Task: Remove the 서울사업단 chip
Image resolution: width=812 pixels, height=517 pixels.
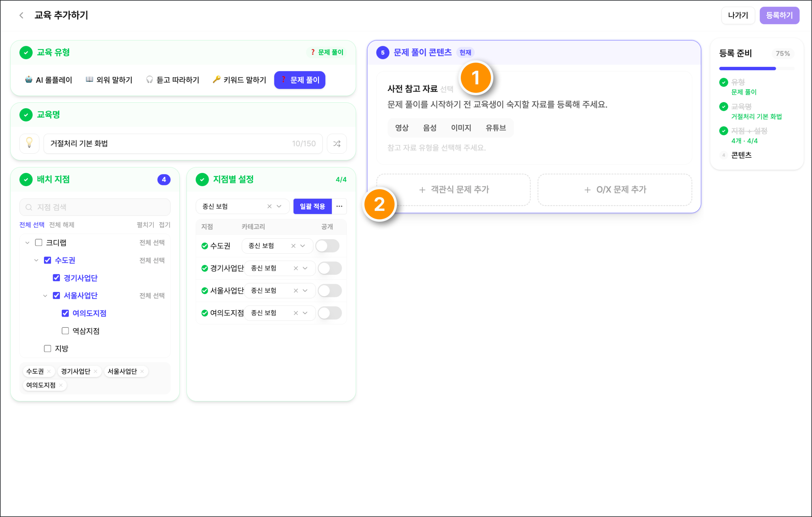Action: 142,371
